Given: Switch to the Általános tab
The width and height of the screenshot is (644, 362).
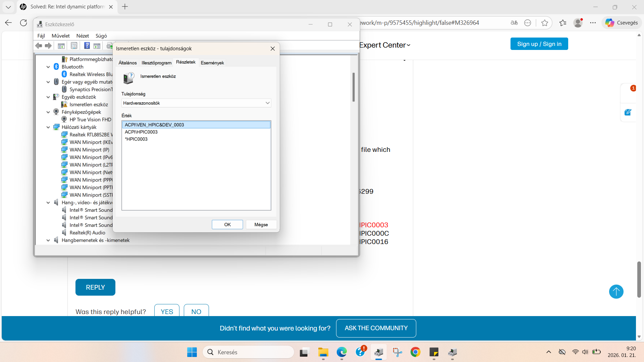Looking at the screenshot, I should point(127,63).
